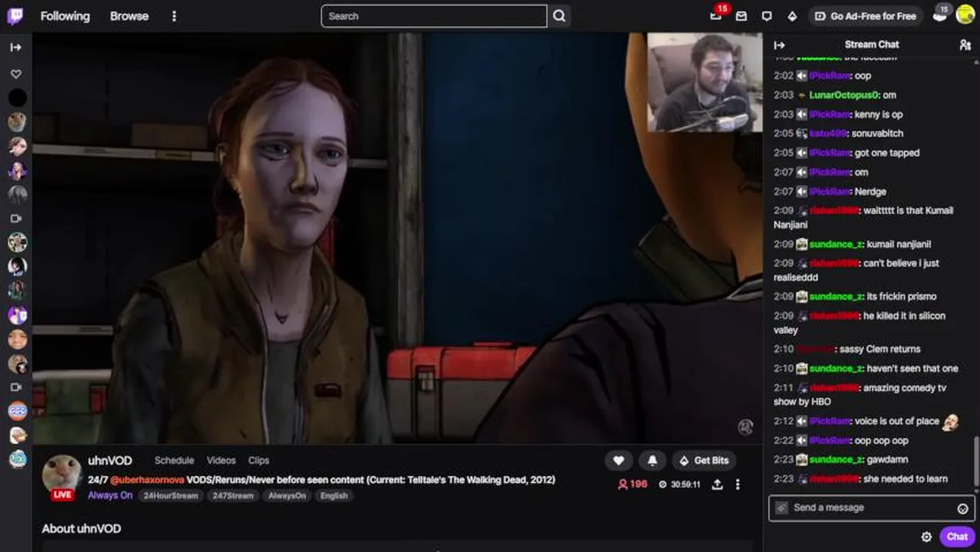Image resolution: width=980 pixels, height=552 pixels.
Task: Expand the left sidebar arrow
Action: [15, 48]
